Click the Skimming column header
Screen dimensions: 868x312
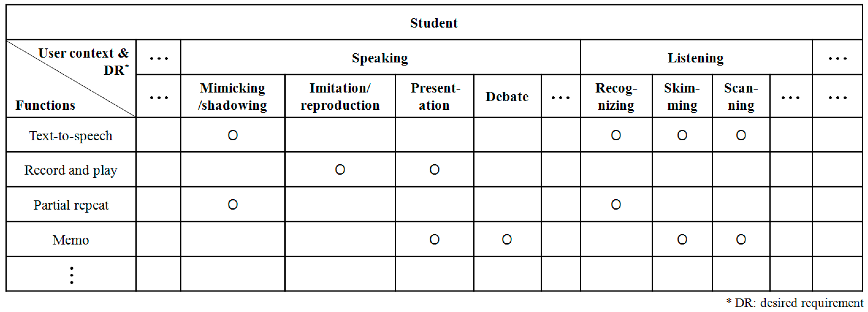tap(682, 97)
